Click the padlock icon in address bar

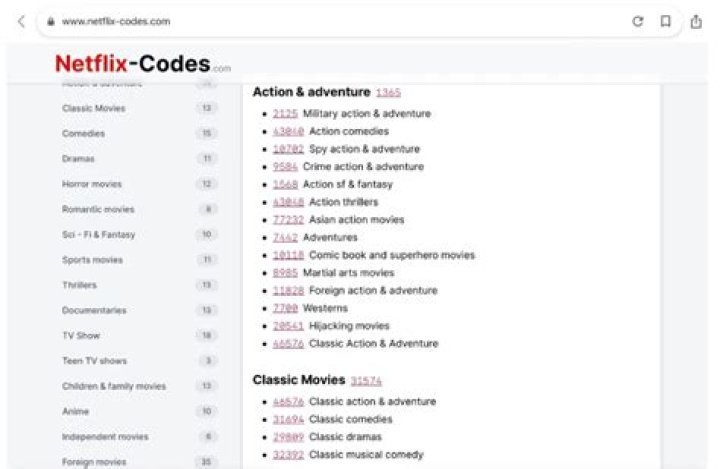tap(49, 21)
